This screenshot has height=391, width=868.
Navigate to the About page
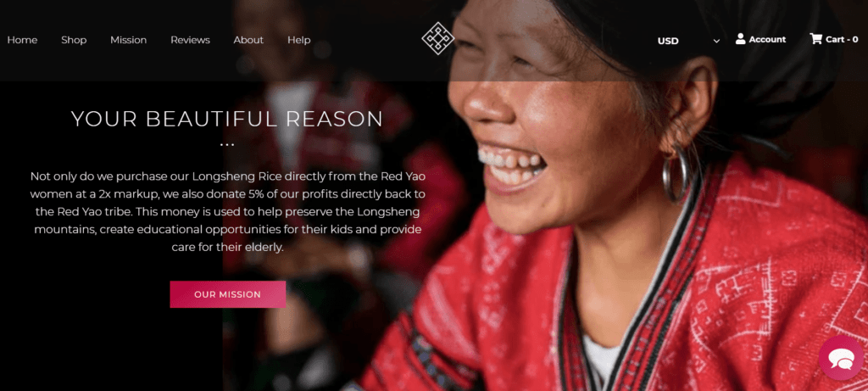(248, 40)
